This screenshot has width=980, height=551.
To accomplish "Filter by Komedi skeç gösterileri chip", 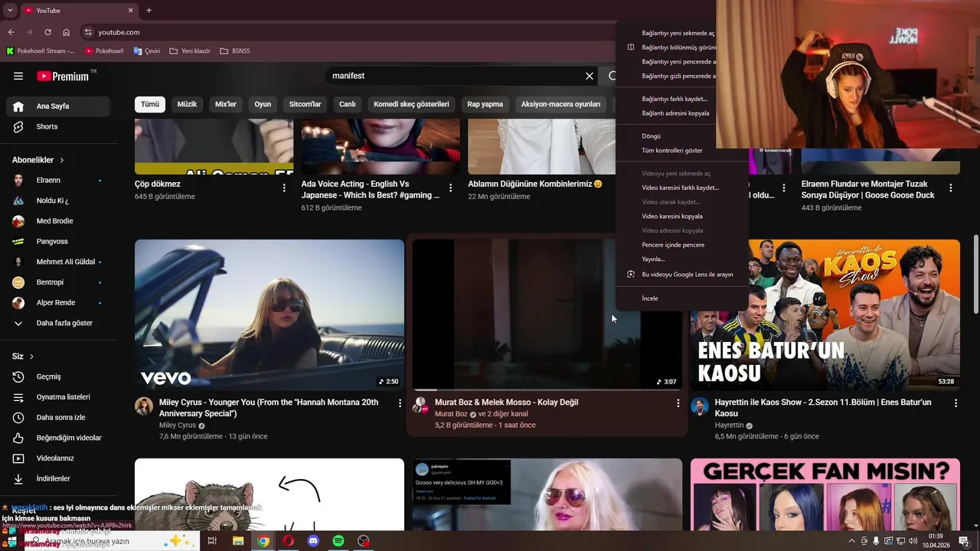I will point(411,104).
